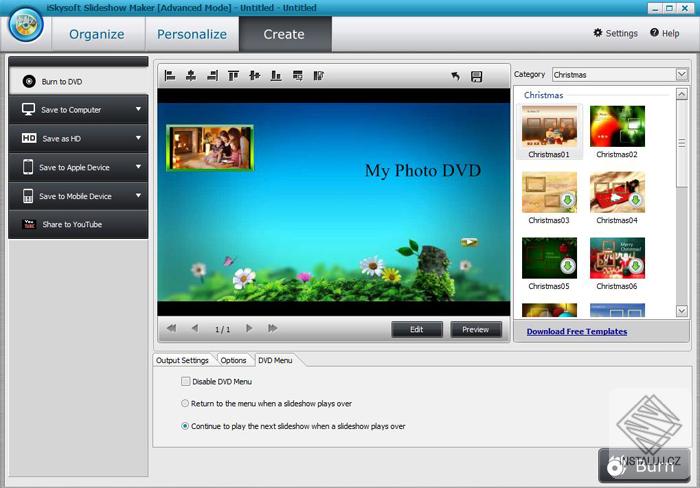Viewport: 700px width, 488px height.
Task: Click the template list scrollbar thumb
Action: (682, 143)
